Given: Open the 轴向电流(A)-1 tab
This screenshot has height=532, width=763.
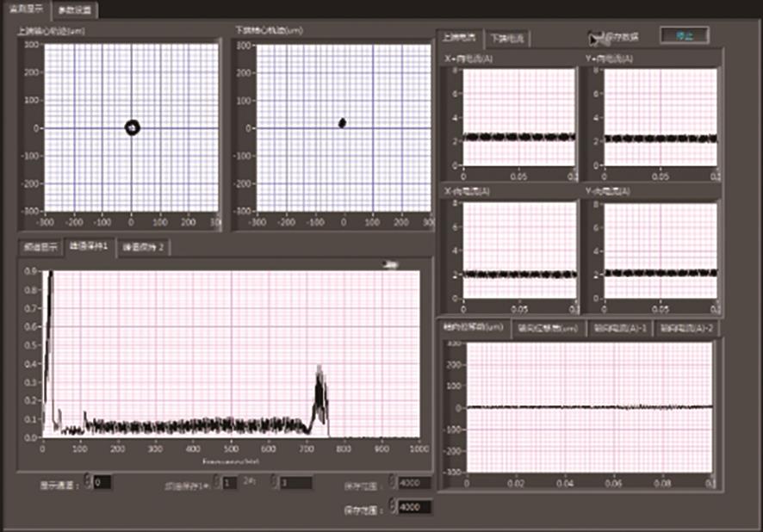Looking at the screenshot, I should (x=618, y=328).
